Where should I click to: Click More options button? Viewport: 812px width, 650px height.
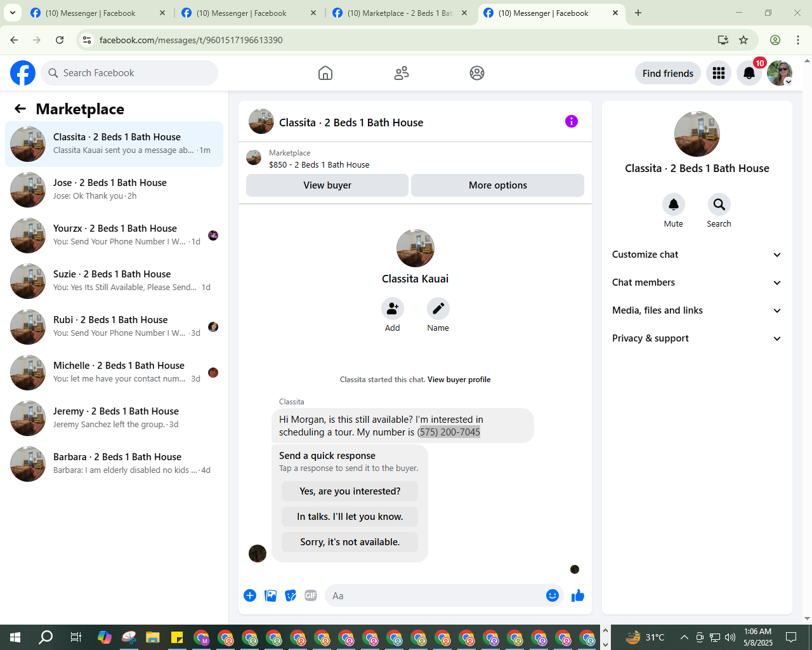coord(498,185)
